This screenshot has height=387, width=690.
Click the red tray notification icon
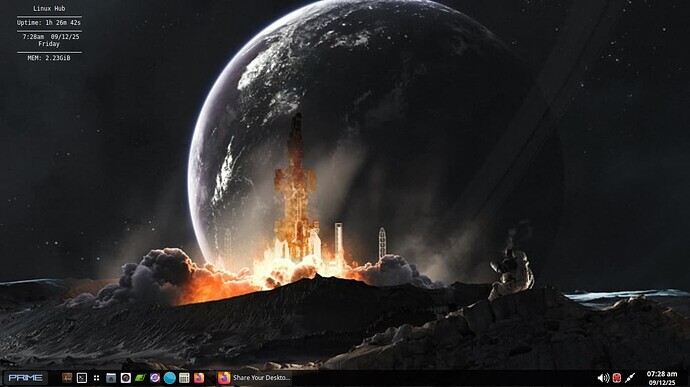617,378
